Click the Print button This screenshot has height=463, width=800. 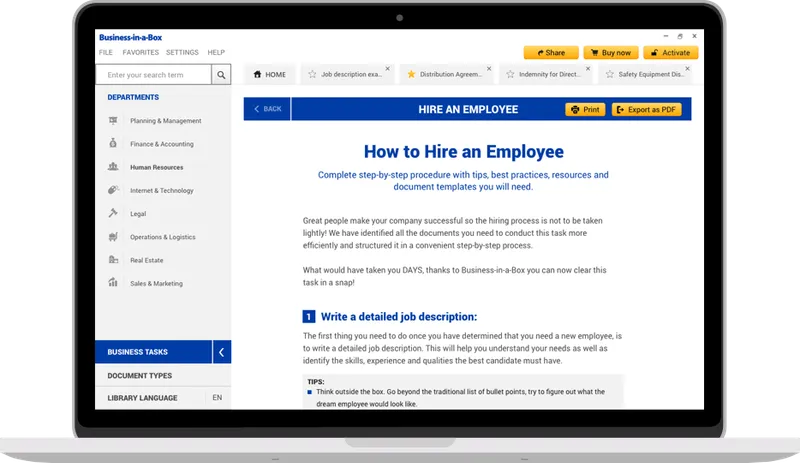tap(585, 109)
